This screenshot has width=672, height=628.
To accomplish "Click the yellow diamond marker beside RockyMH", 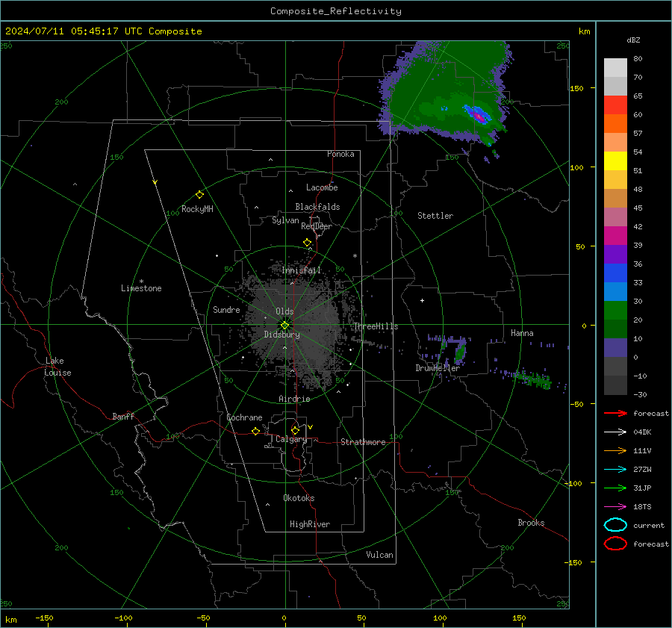I will point(199,195).
